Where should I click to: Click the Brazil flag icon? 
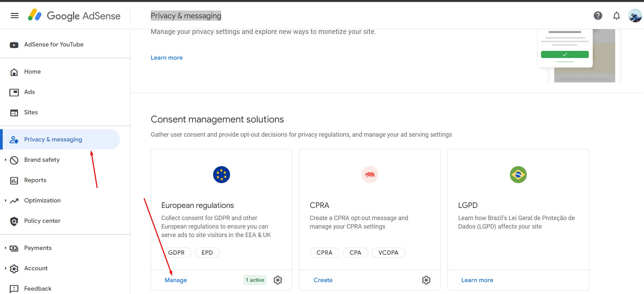click(x=518, y=175)
